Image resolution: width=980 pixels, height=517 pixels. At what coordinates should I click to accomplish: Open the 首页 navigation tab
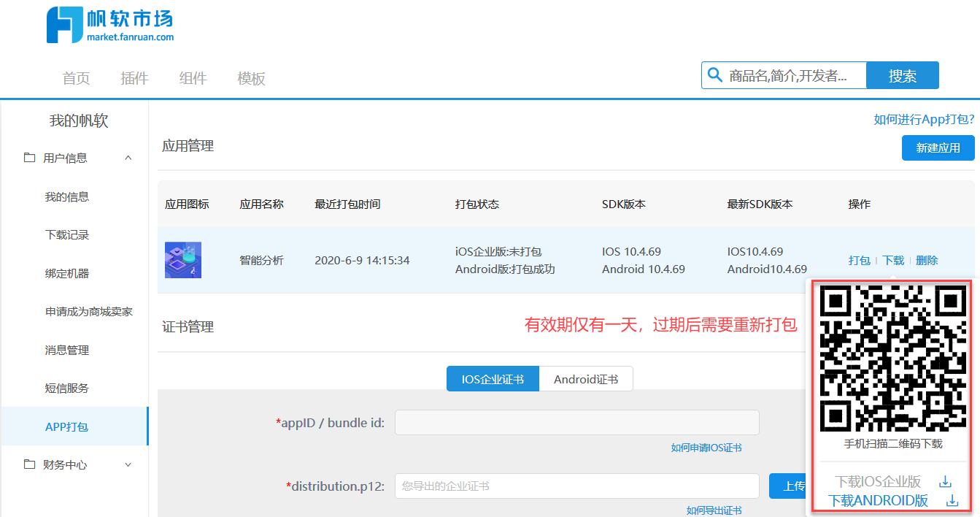click(x=77, y=79)
